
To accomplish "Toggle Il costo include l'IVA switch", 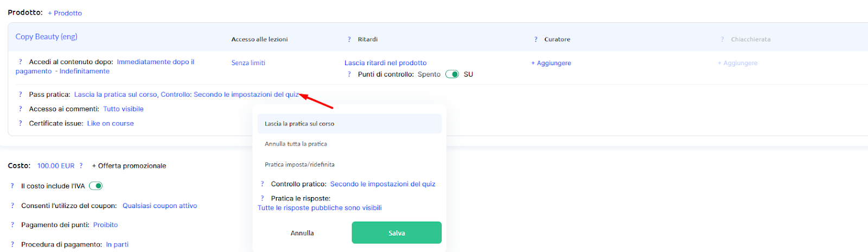I will 96,186.
